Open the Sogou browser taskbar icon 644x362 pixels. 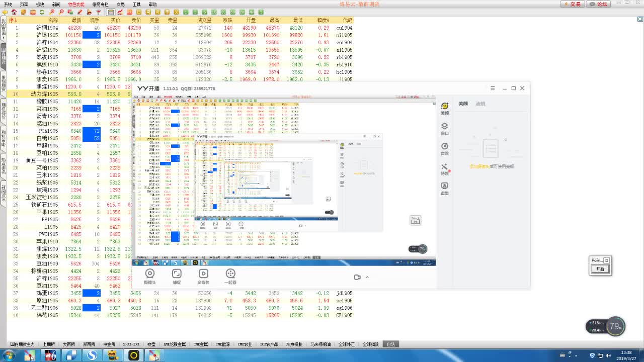coord(92,355)
